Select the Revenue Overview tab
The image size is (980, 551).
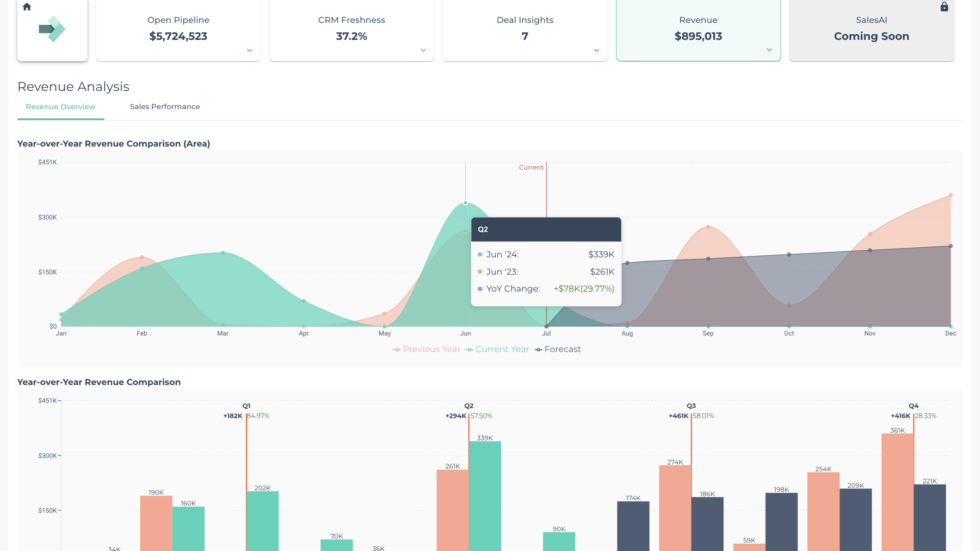tap(60, 107)
